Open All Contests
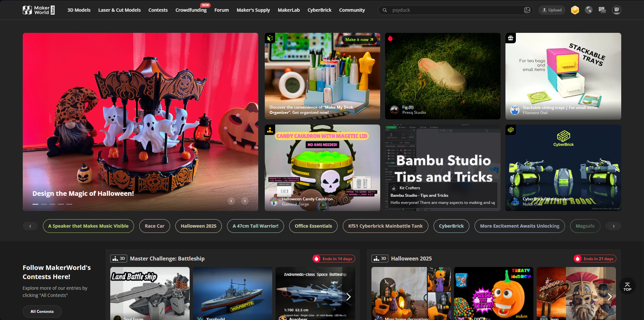This screenshot has width=644, height=320. [42, 311]
